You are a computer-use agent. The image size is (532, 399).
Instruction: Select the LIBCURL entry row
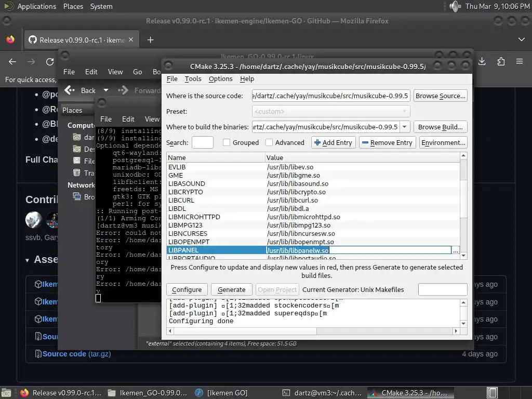click(x=313, y=200)
